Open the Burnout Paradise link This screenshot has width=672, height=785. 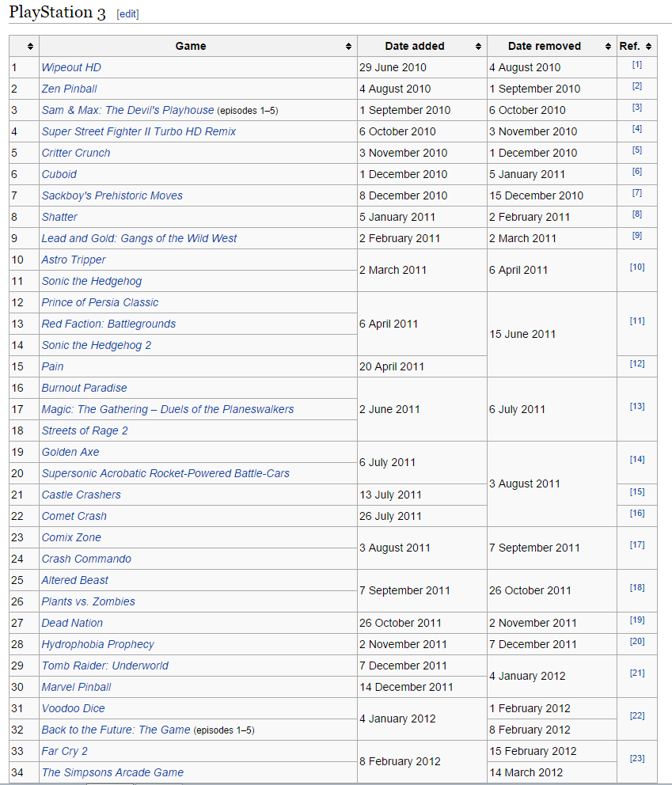pyautogui.click(x=84, y=388)
